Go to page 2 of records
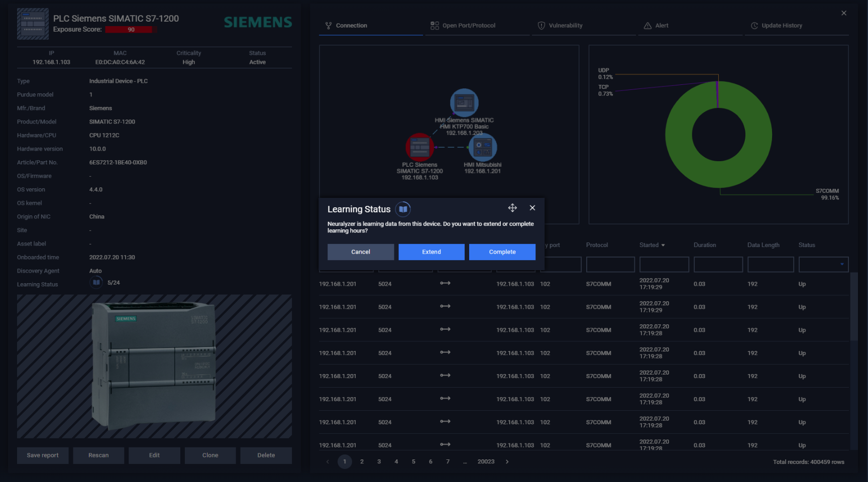The height and width of the screenshot is (482, 868). pyautogui.click(x=362, y=461)
